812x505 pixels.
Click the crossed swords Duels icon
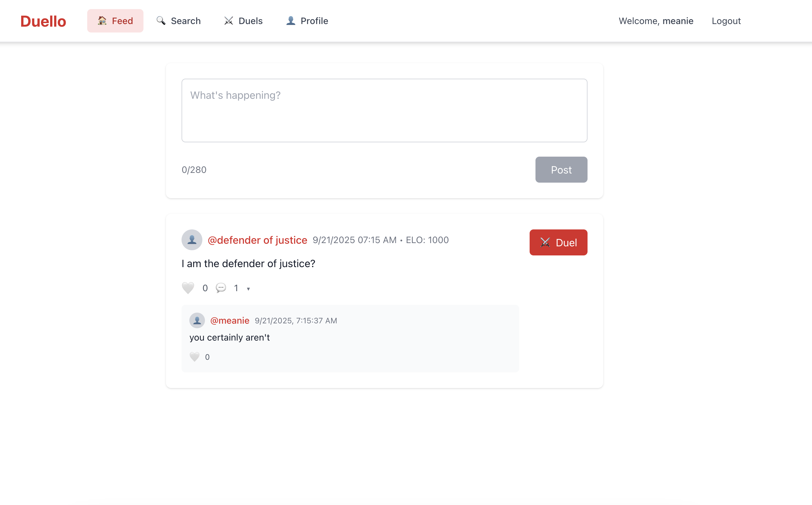[x=229, y=21]
